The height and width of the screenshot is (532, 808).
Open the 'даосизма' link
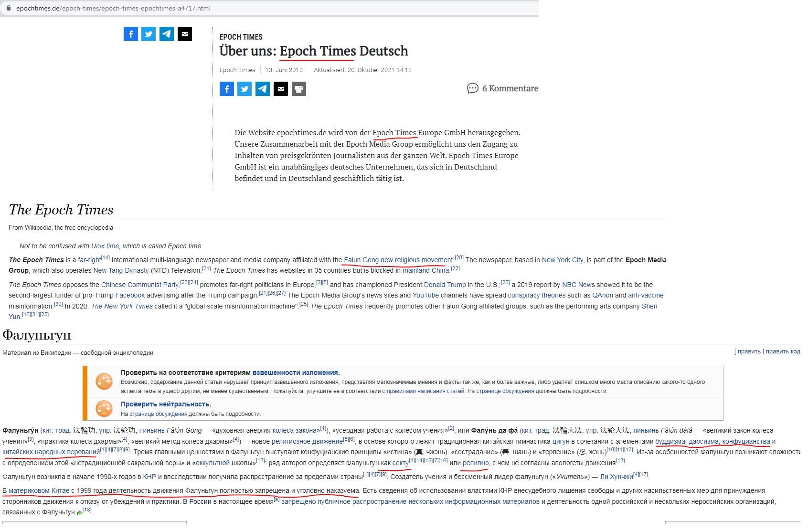[703, 441]
